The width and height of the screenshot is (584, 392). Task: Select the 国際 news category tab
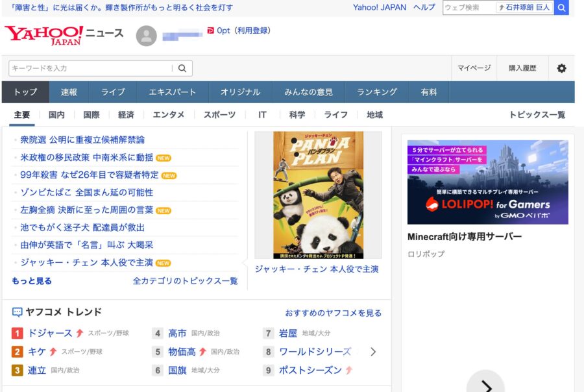(91, 114)
